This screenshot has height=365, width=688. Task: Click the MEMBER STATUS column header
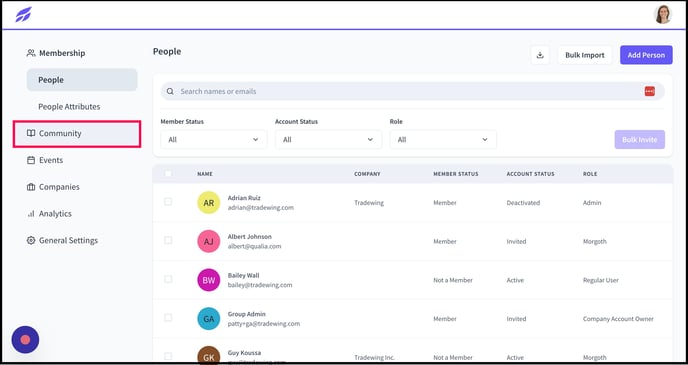tap(456, 174)
